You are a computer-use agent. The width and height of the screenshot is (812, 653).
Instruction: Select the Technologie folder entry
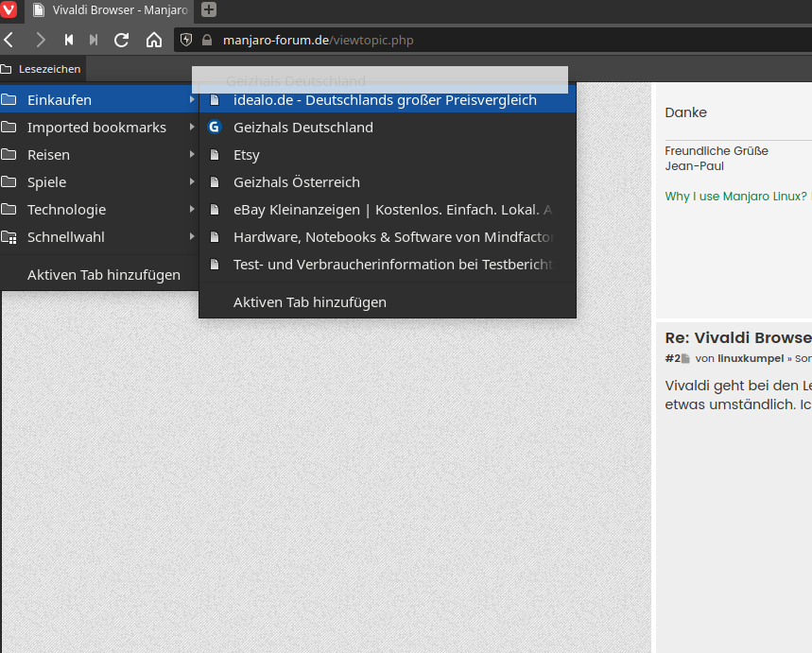click(x=99, y=210)
